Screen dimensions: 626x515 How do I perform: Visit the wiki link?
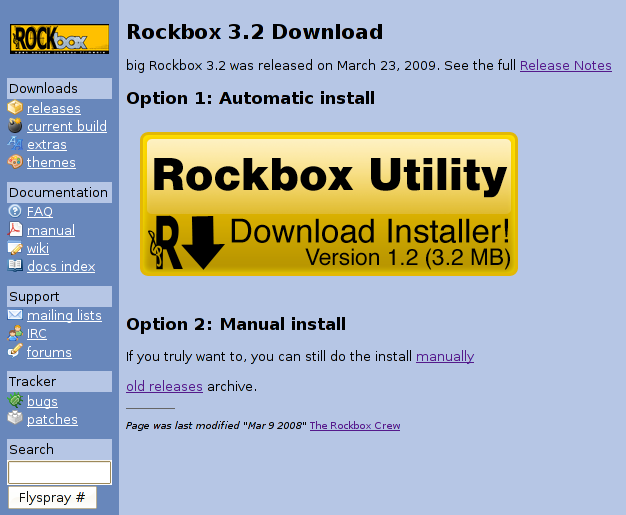[38, 248]
